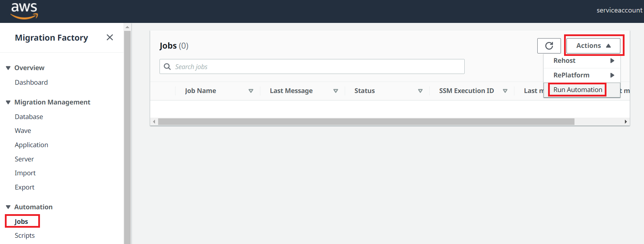Focus the Search jobs field

pyautogui.click(x=312, y=67)
